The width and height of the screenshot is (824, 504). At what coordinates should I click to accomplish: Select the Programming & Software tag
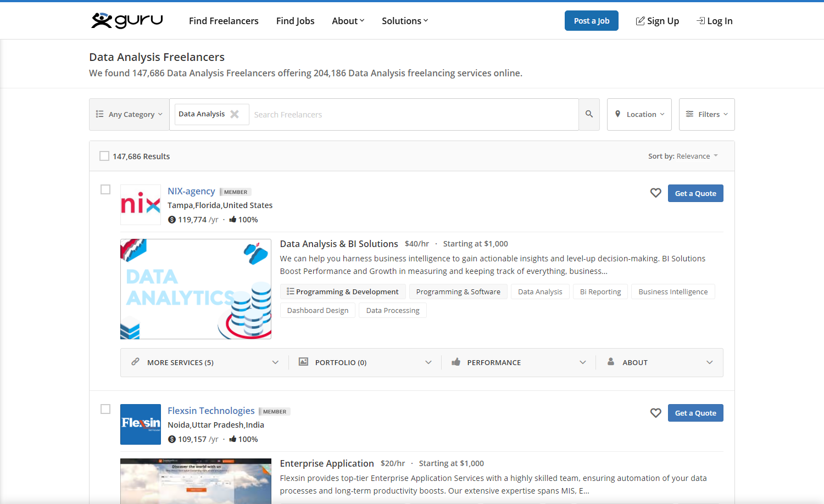coord(458,292)
